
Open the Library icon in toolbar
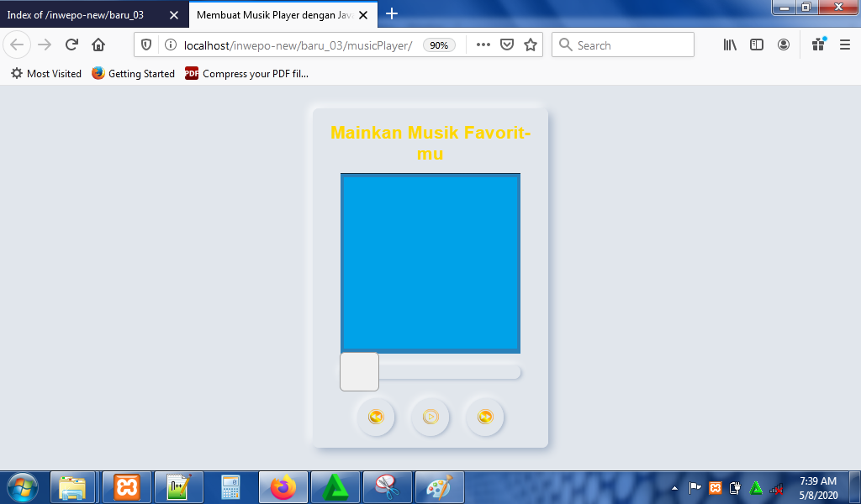point(730,45)
